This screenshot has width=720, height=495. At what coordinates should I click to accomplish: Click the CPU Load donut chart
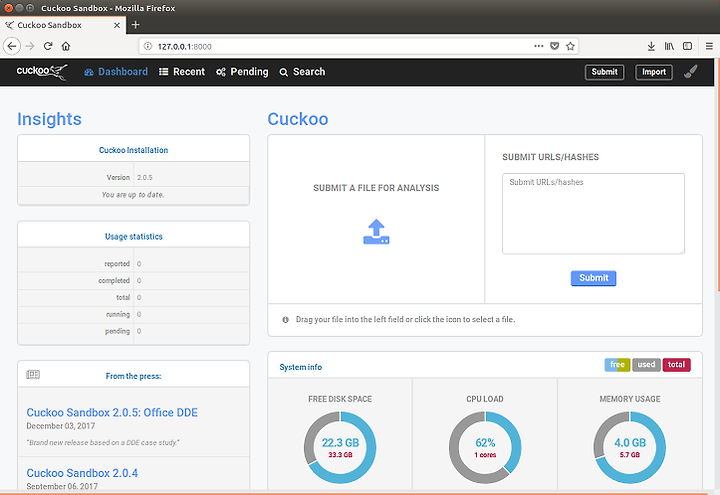485,447
